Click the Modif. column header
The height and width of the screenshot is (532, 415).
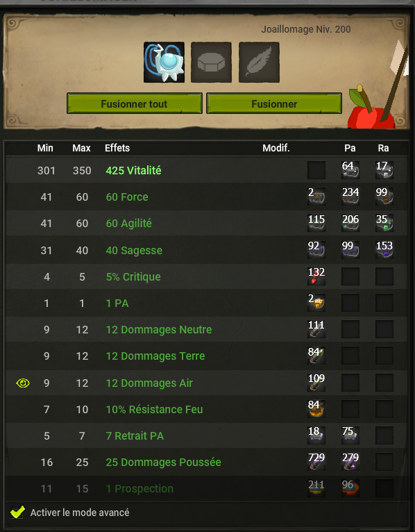coord(276,148)
